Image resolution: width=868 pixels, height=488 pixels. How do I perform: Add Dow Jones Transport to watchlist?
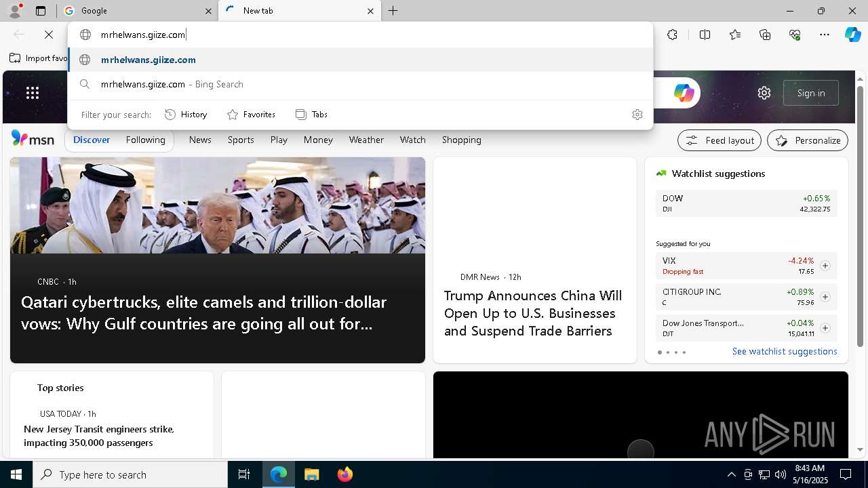tap(825, 328)
